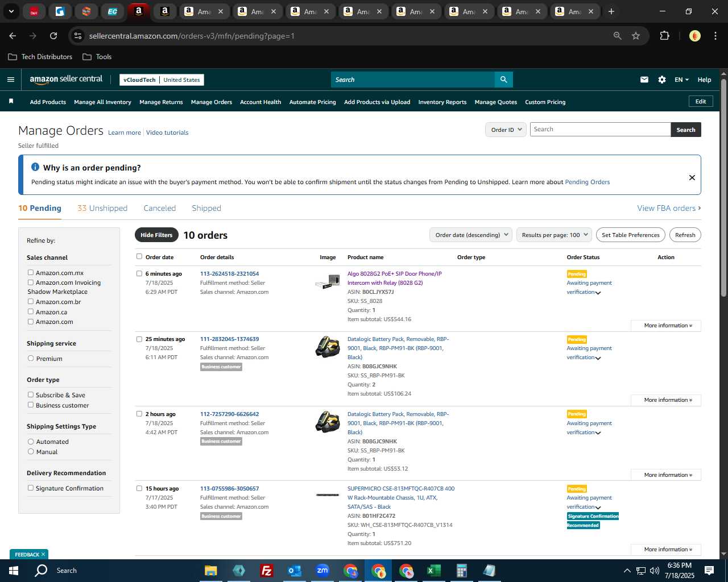The width and height of the screenshot is (728, 582).
Task: Open the View FBA orders link
Action: point(669,208)
